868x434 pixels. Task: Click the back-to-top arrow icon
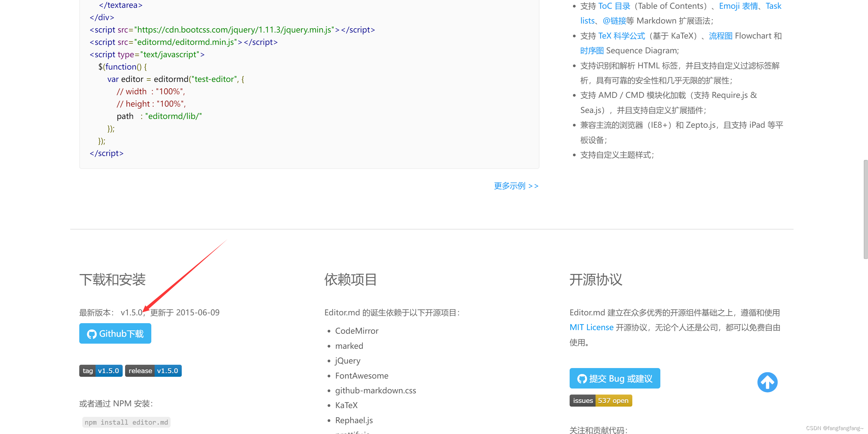pos(767,382)
